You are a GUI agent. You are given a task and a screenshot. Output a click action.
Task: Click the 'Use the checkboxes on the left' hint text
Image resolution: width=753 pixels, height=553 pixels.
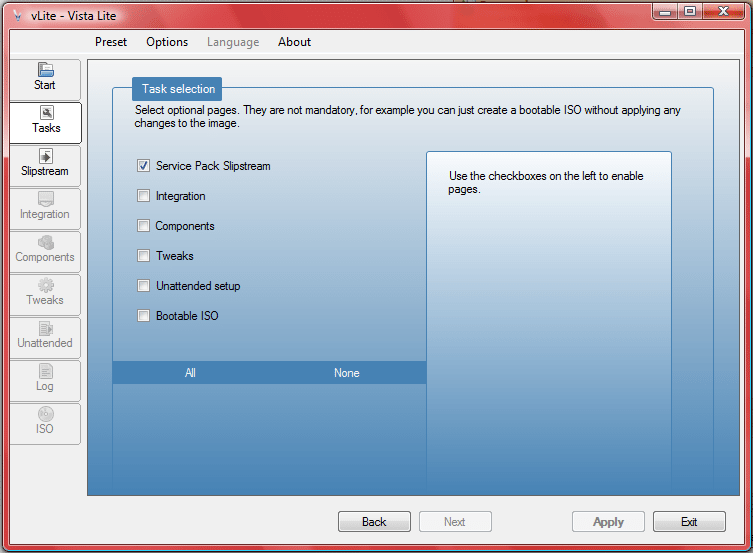[546, 182]
